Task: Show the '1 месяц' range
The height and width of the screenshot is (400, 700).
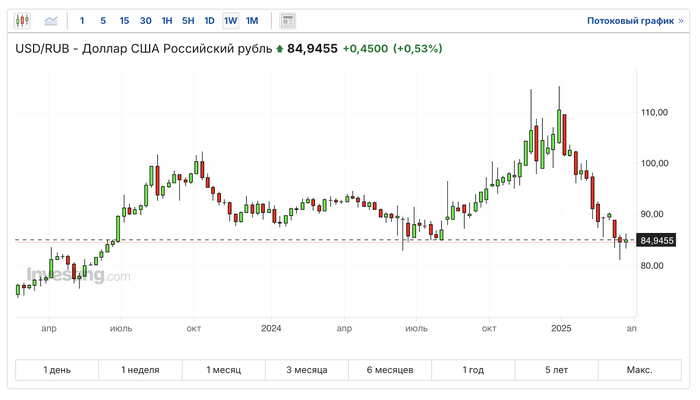Action: pyautogui.click(x=223, y=370)
